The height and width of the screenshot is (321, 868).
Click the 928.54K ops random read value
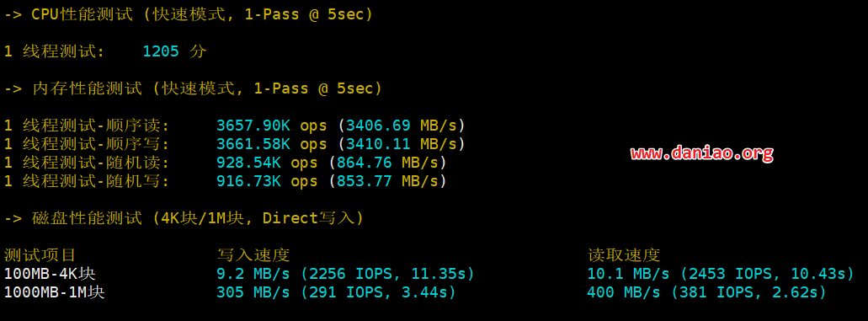pos(267,163)
